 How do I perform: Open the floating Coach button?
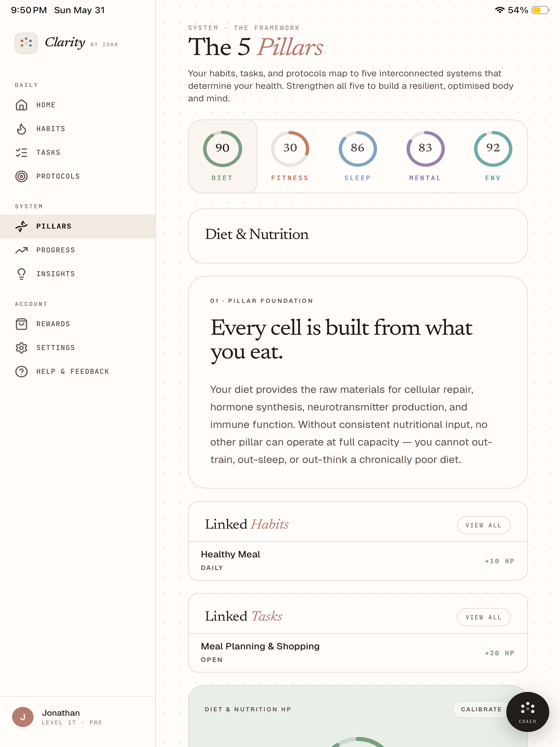tap(527, 712)
